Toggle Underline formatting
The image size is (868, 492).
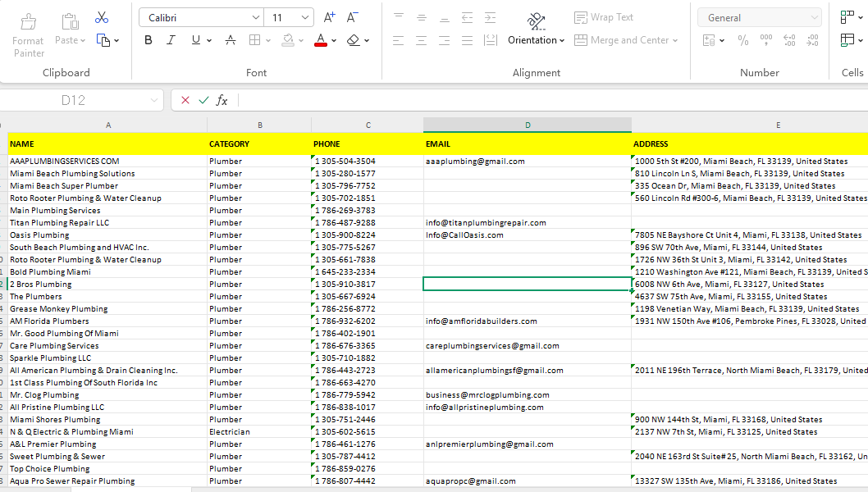click(x=195, y=40)
